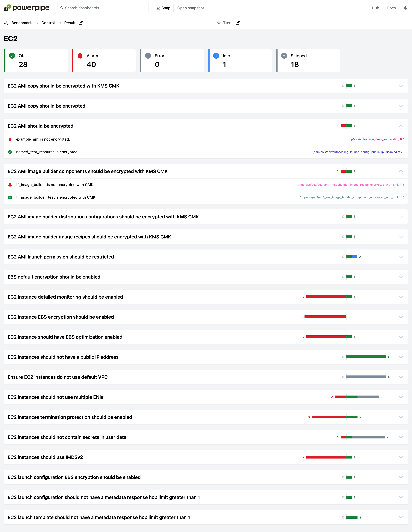This screenshot has width=412, height=532.
Task: Open the Docs link
Action: click(x=391, y=8)
